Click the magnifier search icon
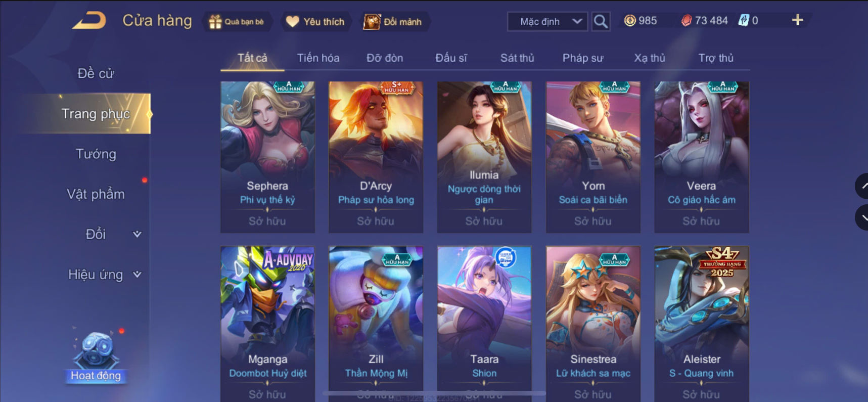Image resolution: width=868 pixels, height=402 pixels. pyautogui.click(x=601, y=21)
